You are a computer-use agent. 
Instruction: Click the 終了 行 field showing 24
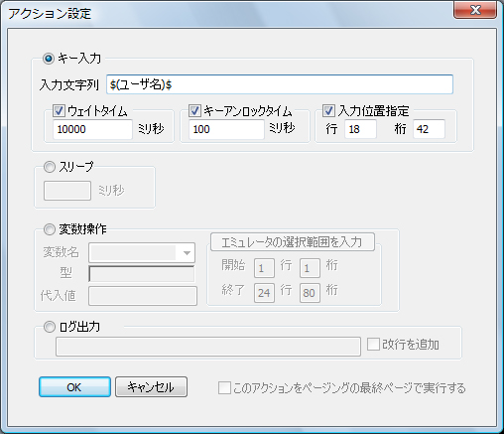coord(264,293)
